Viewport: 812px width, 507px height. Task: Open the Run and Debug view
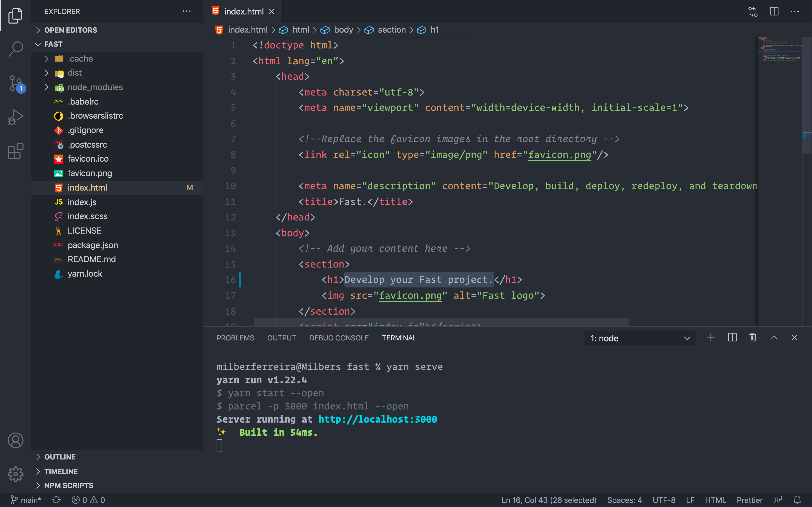pos(15,117)
